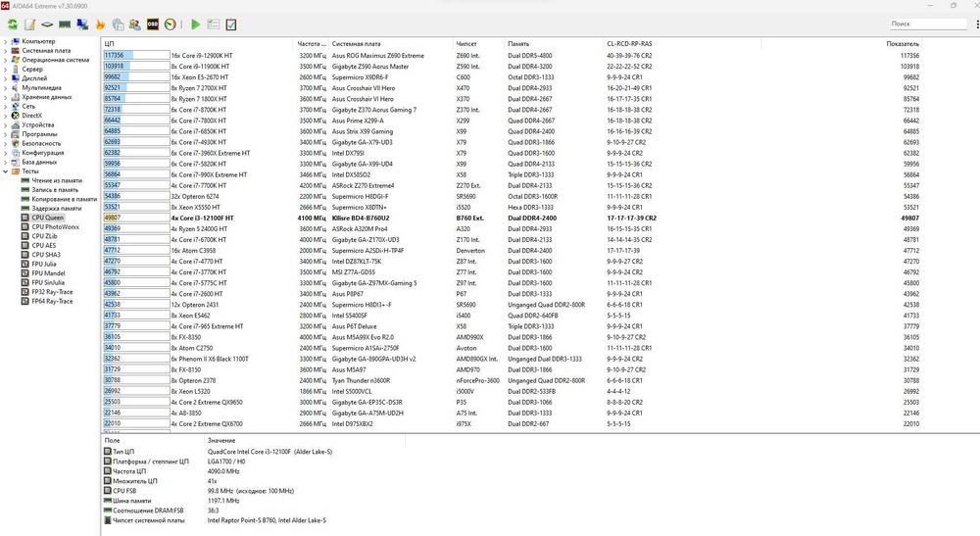
Task: Click the green Refresh toolbar icon
Action: coord(12,24)
